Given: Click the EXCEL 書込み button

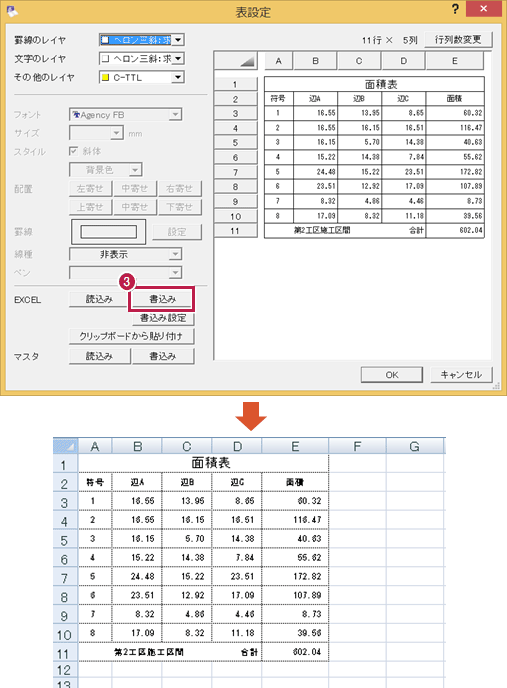Looking at the screenshot, I should click(x=162, y=299).
